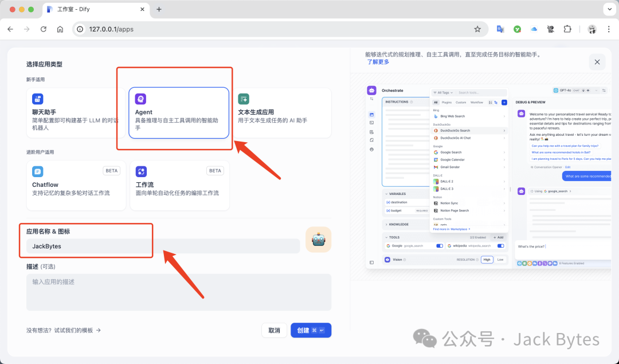The height and width of the screenshot is (364, 619).
Task: Select the 工作流 workflow app card
Action: (x=179, y=185)
